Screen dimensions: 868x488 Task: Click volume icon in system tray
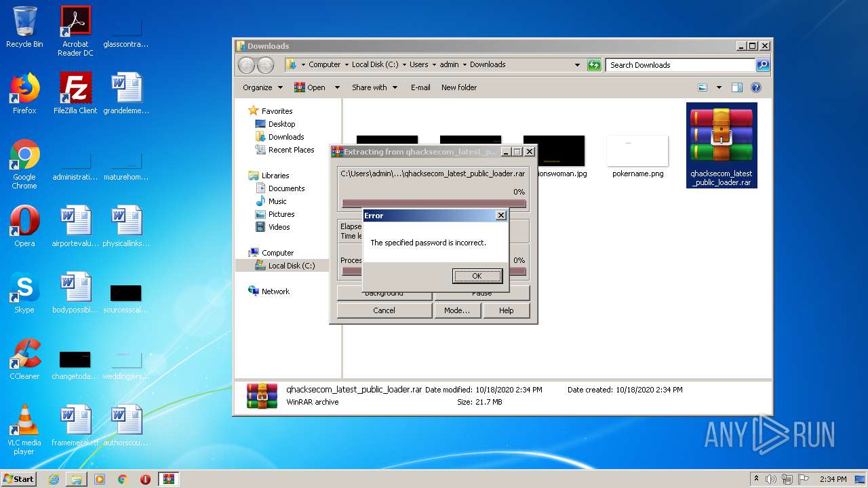point(771,479)
